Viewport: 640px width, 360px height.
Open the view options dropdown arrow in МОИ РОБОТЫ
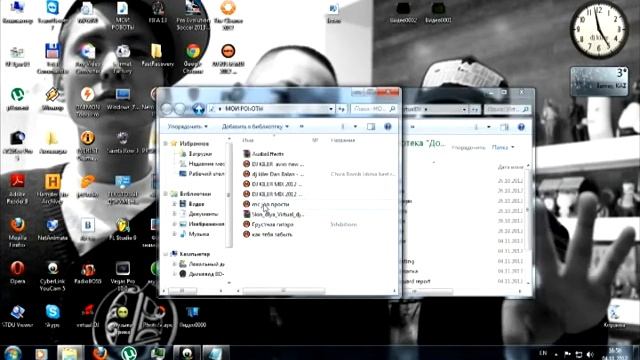click(x=355, y=127)
